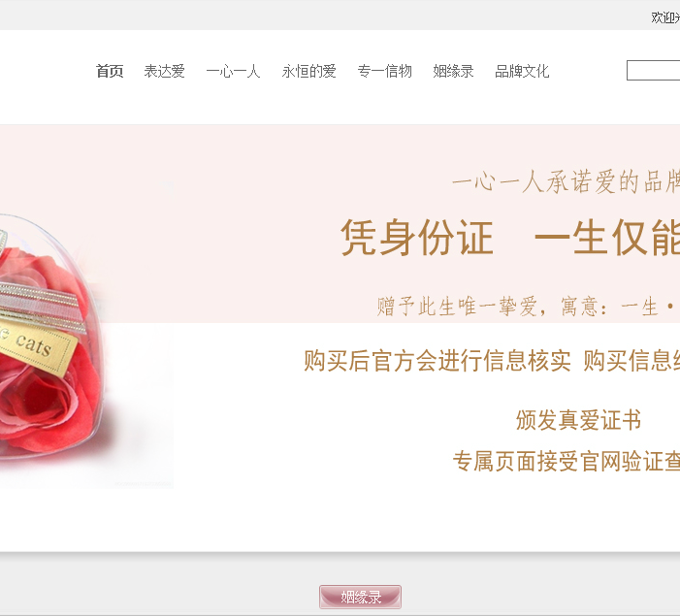Visit the 品牌文化 page
Image resolution: width=680 pixels, height=616 pixels.
[522, 71]
